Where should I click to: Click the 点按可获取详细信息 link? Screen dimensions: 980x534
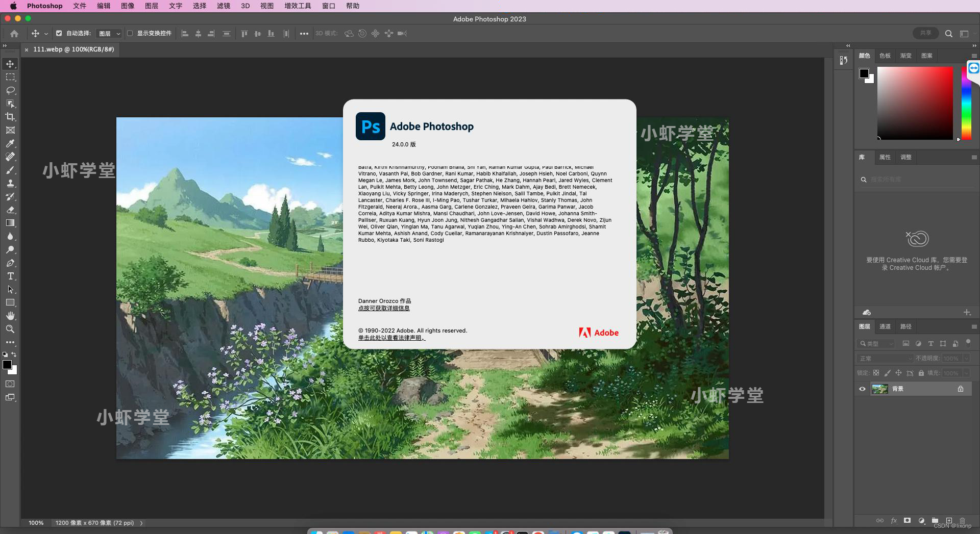384,308
